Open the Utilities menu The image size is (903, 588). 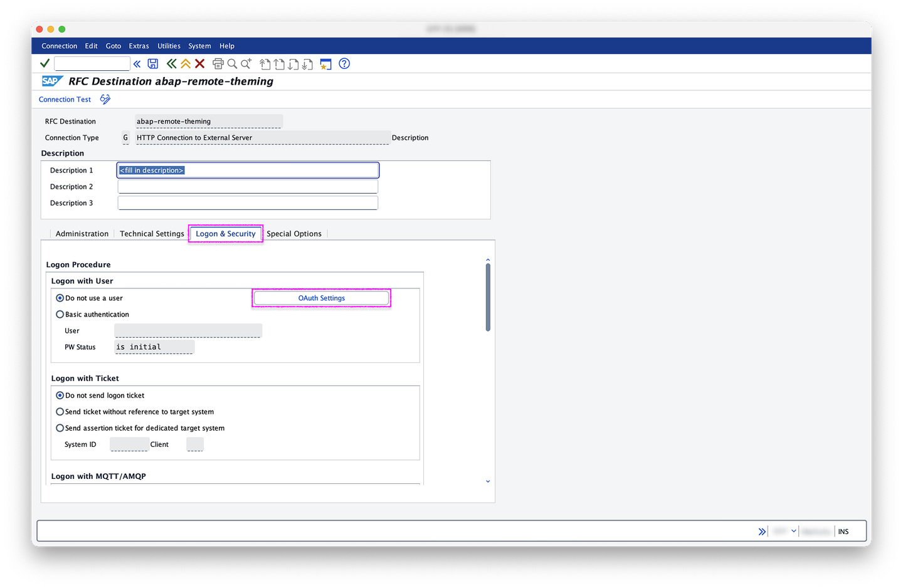click(x=169, y=46)
